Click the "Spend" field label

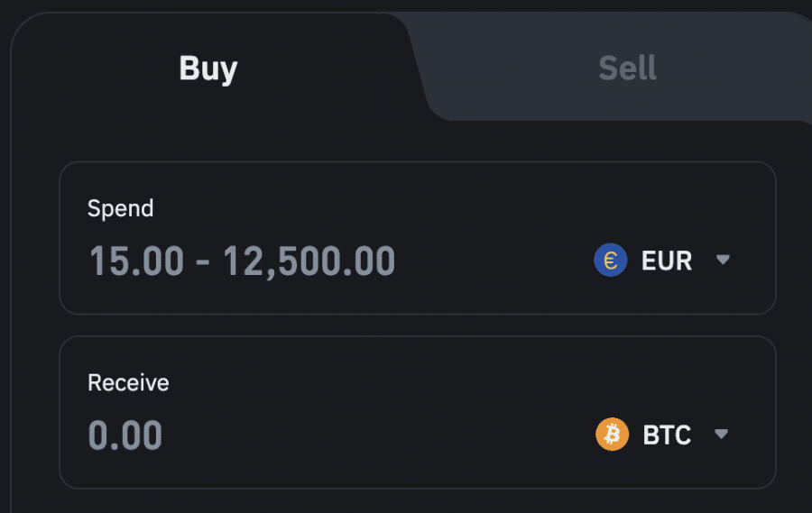(x=120, y=208)
